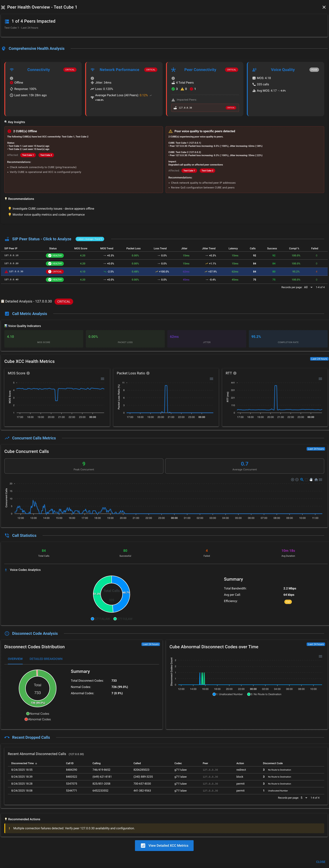Open the Network Performance info icon
329x868 pixels.
(92, 78)
